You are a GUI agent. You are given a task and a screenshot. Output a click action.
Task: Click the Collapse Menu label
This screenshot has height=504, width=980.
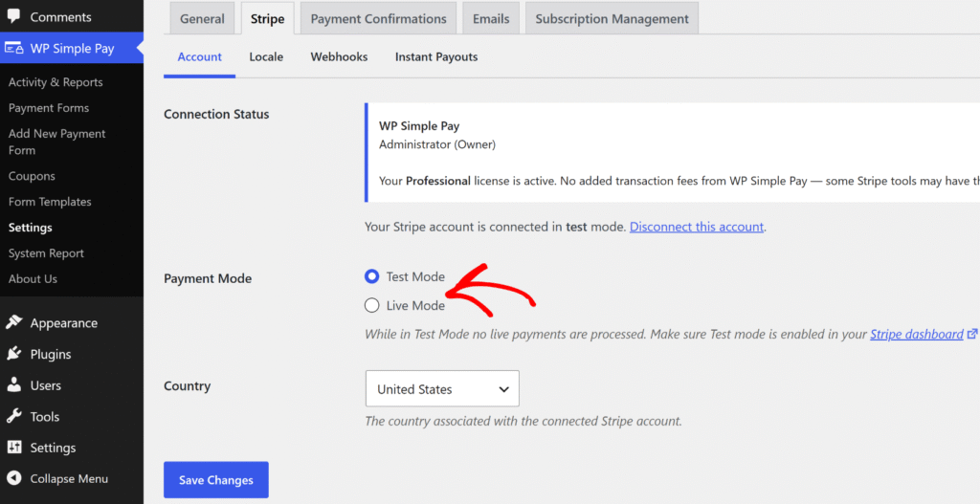point(69,478)
